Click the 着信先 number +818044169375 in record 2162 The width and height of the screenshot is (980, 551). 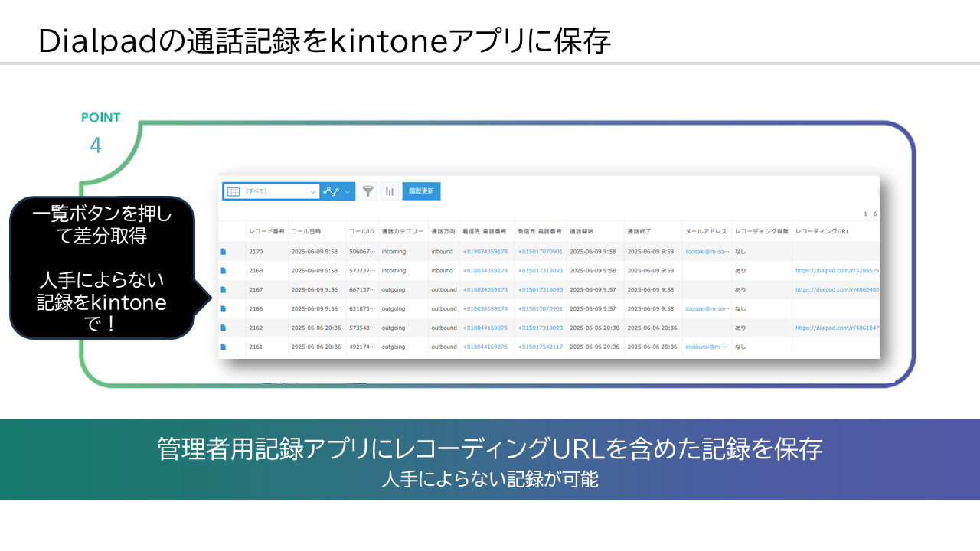click(485, 328)
